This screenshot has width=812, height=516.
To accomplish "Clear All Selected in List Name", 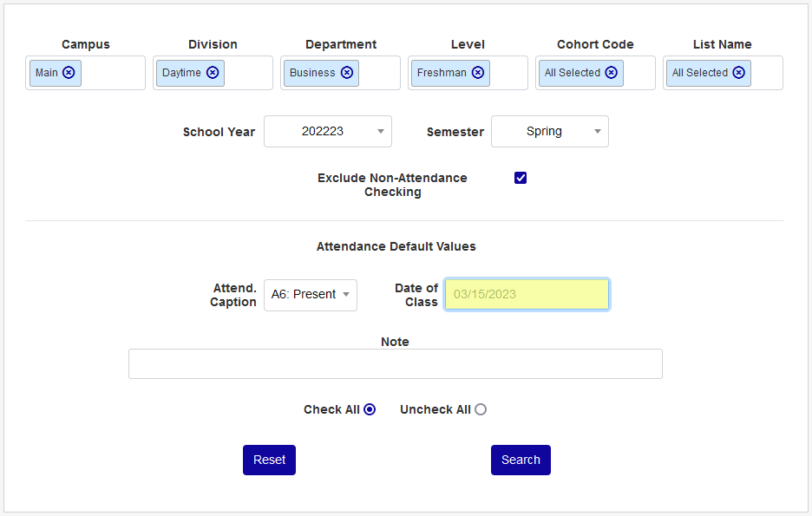I will point(738,73).
